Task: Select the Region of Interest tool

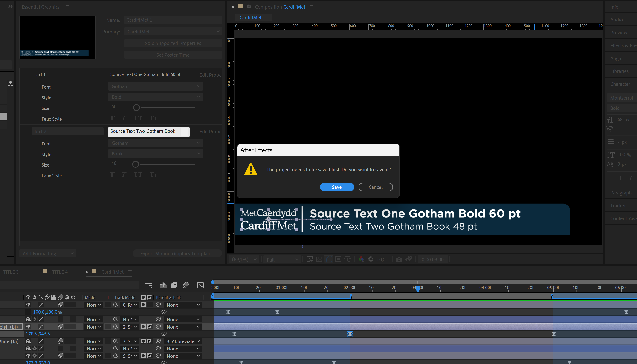Action: [338, 259]
